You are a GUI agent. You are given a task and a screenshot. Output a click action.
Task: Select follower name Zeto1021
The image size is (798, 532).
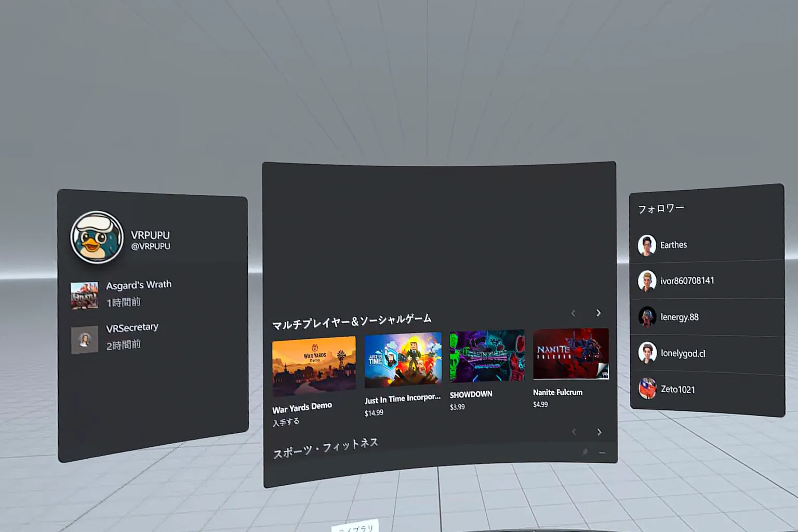(x=678, y=389)
